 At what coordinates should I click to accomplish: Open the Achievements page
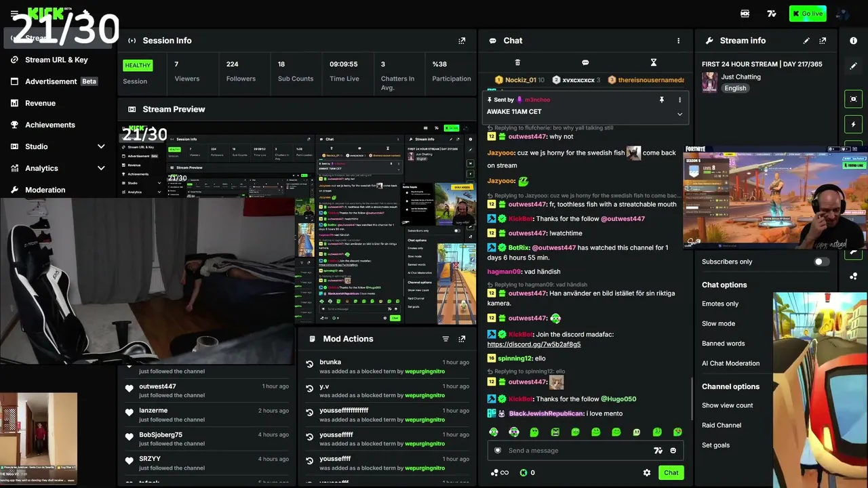(58, 125)
